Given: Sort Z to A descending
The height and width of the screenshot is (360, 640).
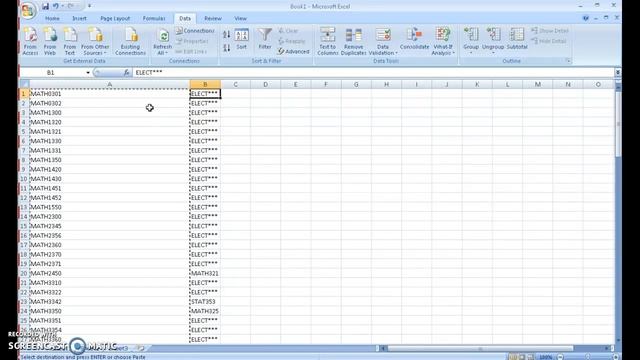Looking at the screenshot, I should click(x=227, y=48).
